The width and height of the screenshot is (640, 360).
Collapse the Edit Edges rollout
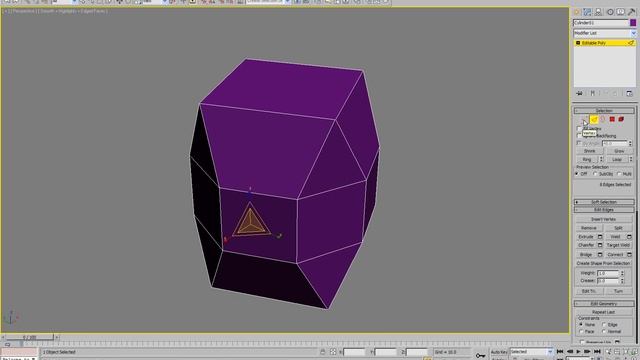point(604,210)
